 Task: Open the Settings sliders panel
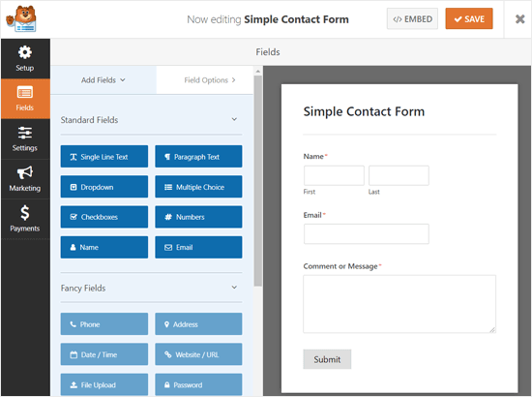[x=25, y=139]
